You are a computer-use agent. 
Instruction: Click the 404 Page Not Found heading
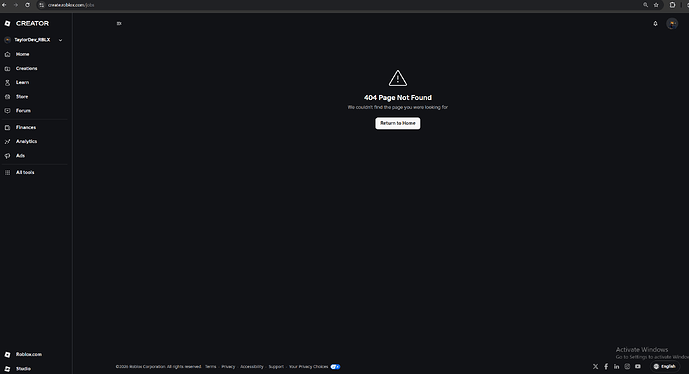[398, 98]
